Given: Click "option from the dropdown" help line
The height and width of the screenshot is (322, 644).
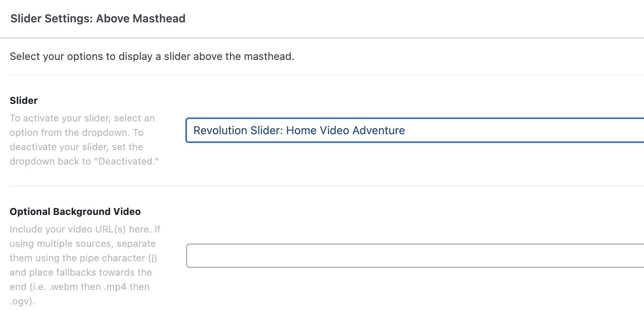Looking at the screenshot, I should (70, 133).
